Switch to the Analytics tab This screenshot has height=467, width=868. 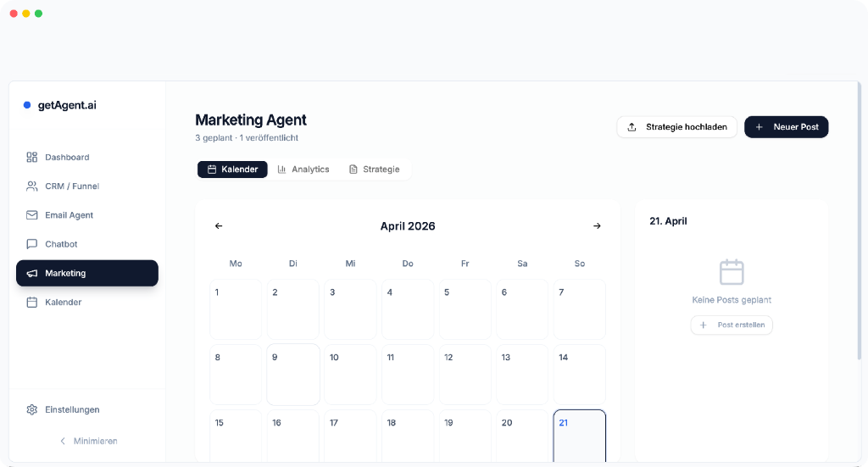pos(303,170)
